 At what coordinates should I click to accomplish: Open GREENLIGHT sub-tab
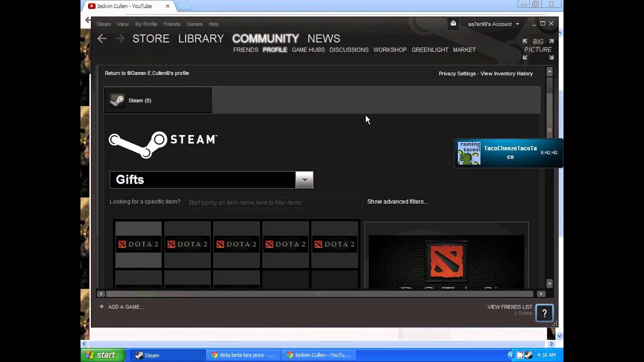(x=430, y=50)
